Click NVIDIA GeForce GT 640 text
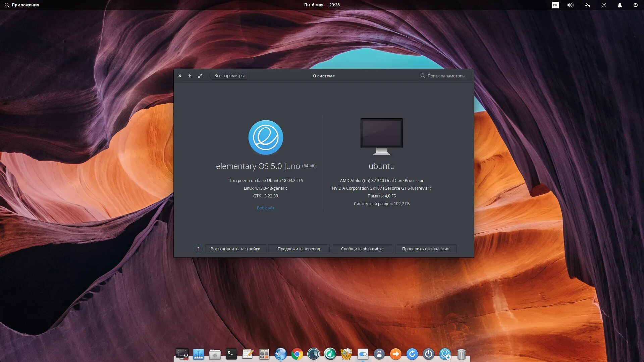 (x=382, y=188)
